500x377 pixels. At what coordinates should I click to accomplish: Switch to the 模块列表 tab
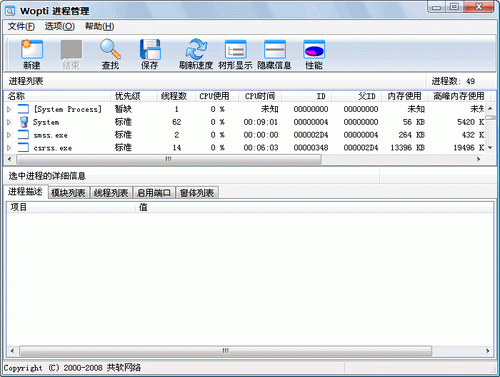68,193
